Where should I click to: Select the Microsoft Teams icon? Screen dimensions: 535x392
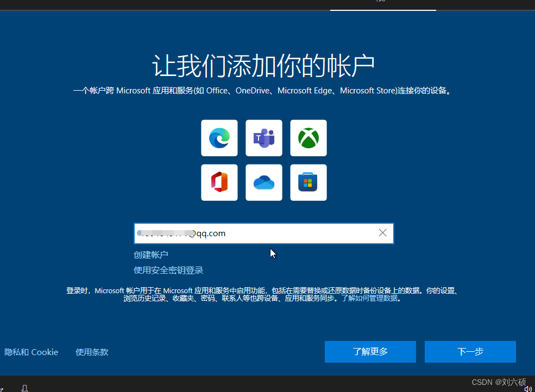coord(263,138)
